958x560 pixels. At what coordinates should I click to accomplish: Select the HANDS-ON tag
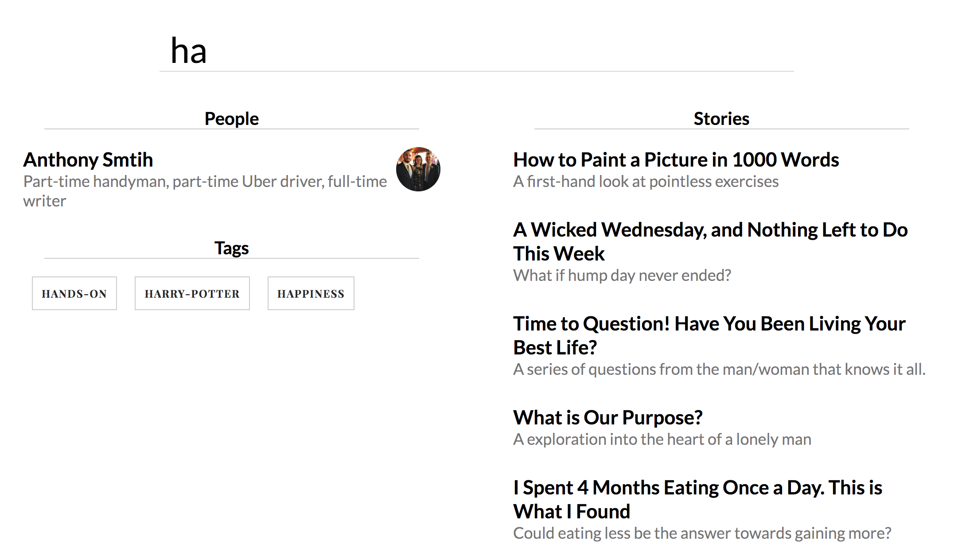pos(74,294)
